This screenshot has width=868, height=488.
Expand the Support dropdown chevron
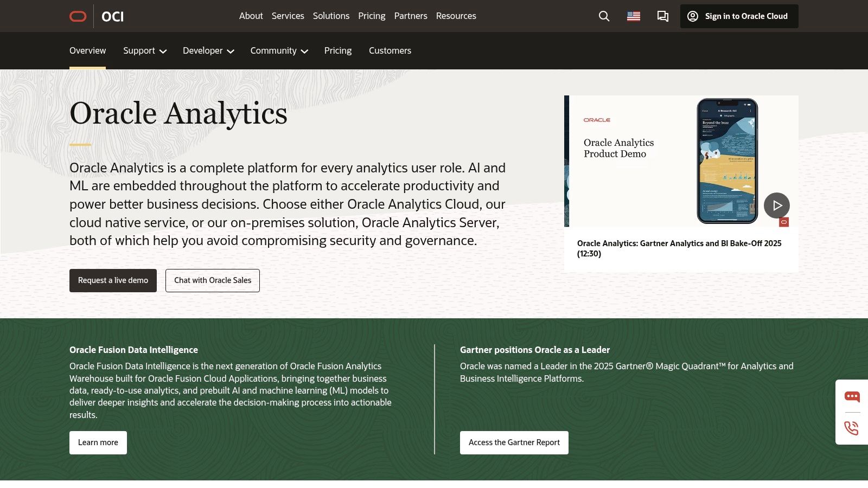tap(163, 52)
